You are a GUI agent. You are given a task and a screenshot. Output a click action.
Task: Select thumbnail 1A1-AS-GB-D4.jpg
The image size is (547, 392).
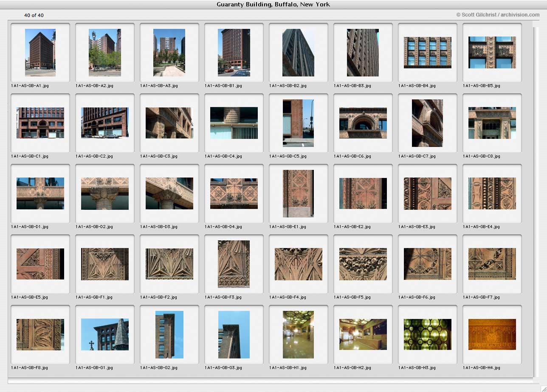(x=234, y=193)
